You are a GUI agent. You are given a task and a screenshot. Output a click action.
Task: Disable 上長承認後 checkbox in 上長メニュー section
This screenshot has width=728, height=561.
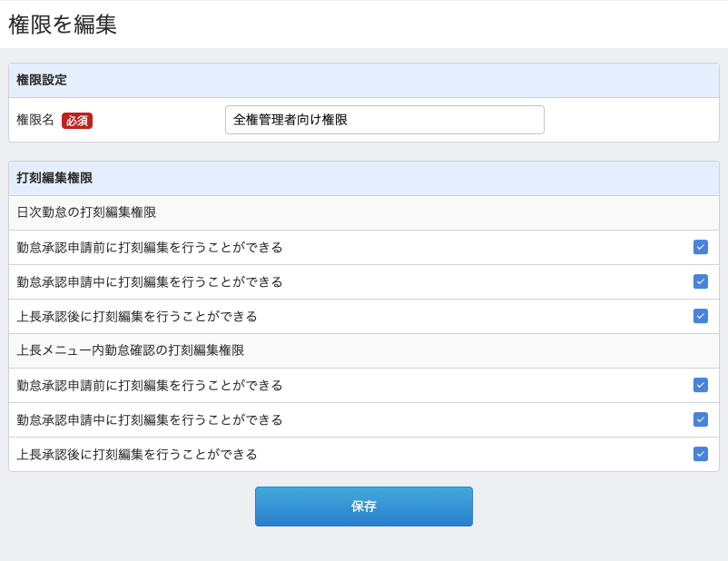[700, 454]
